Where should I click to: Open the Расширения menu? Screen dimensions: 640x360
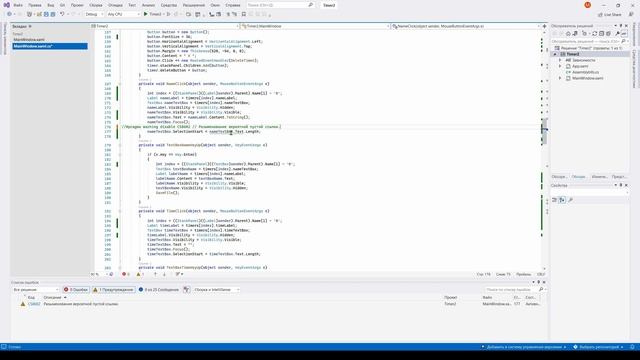pyautogui.click(x=193, y=5)
